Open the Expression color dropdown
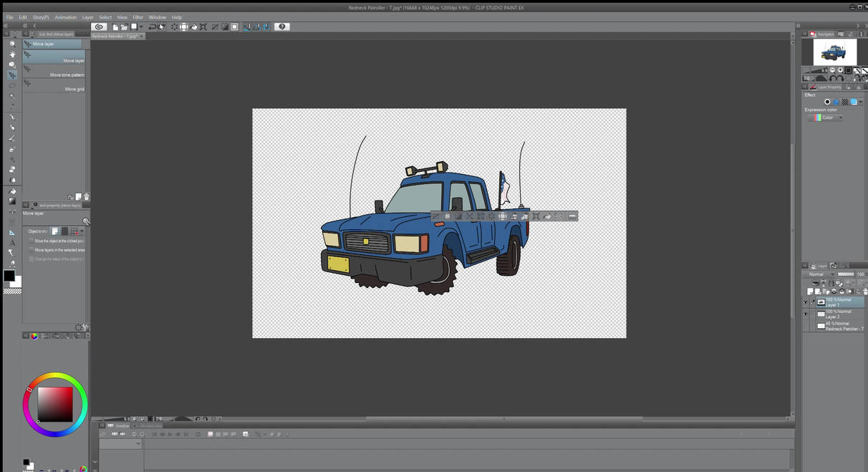 [826, 117]
